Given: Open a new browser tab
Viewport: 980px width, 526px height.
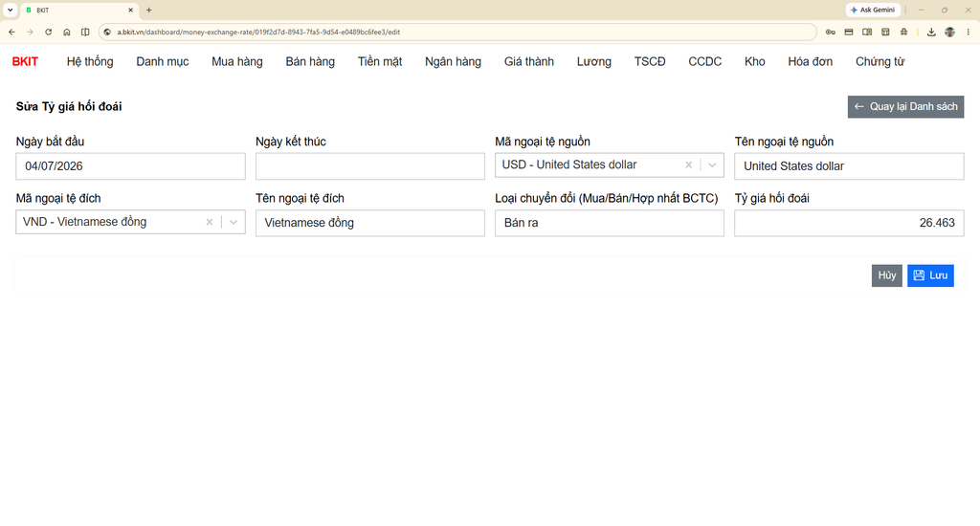Looking at the screenshot, I should tap(148, 10).
